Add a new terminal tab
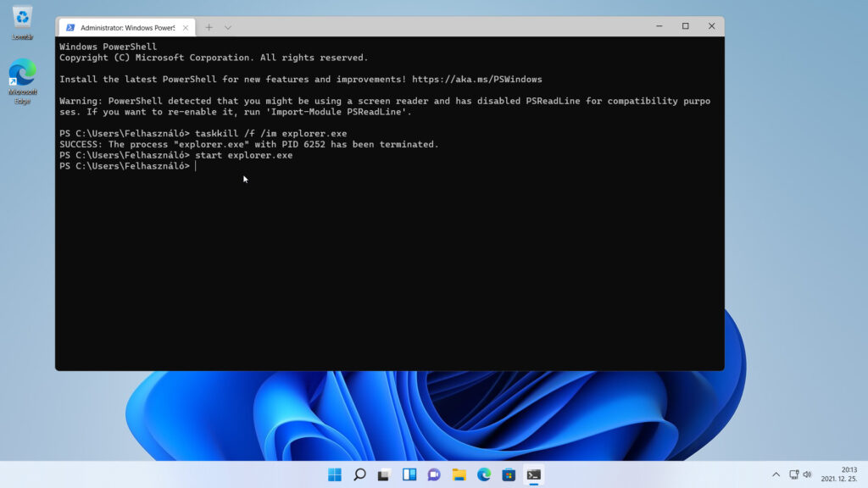 click(209, 27)
